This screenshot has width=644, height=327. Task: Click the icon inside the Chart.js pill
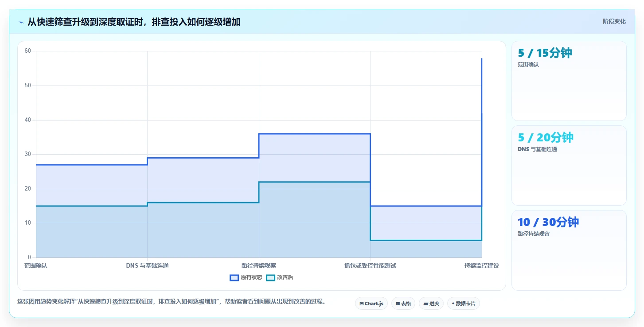pos(362,304)
